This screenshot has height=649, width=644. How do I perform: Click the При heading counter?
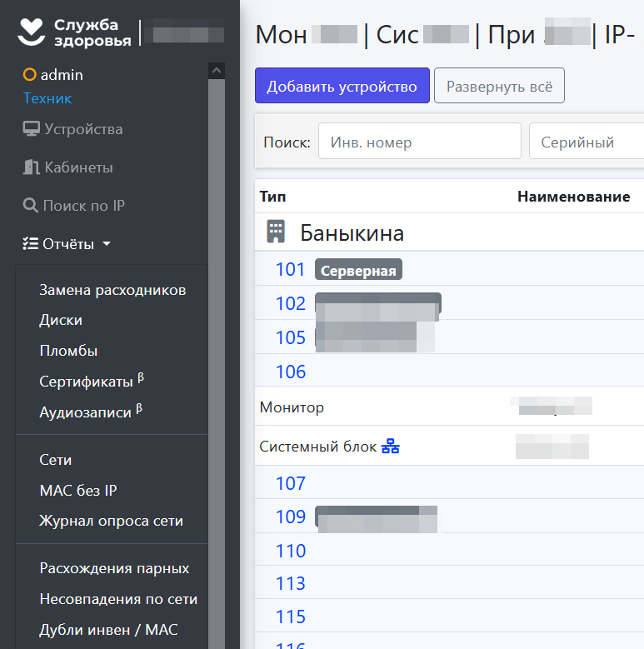click(539, 34)
